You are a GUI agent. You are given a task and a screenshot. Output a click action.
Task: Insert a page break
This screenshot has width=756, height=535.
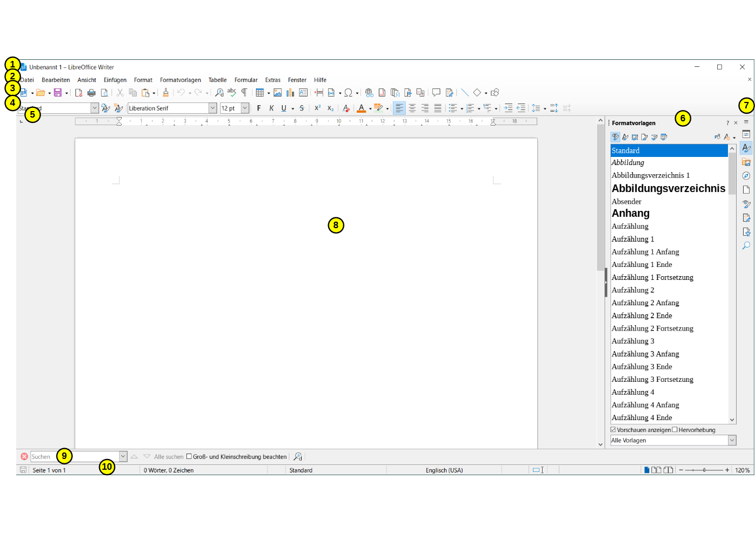click(319, 93)
